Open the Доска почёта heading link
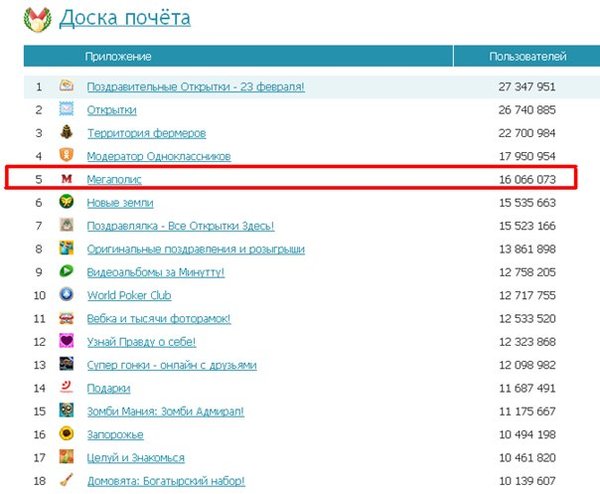 click(125, 18)
